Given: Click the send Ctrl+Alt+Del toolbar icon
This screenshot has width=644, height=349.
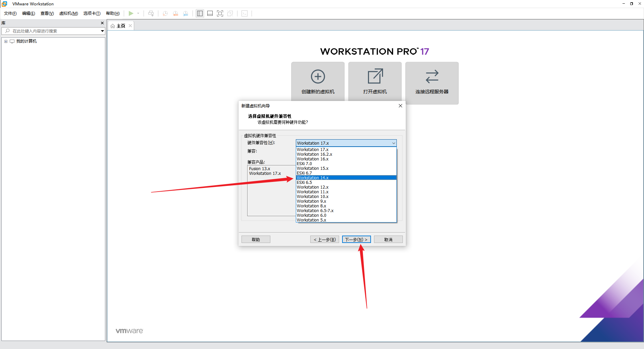Looking at the screenshot, I should [x=151, y=13].
